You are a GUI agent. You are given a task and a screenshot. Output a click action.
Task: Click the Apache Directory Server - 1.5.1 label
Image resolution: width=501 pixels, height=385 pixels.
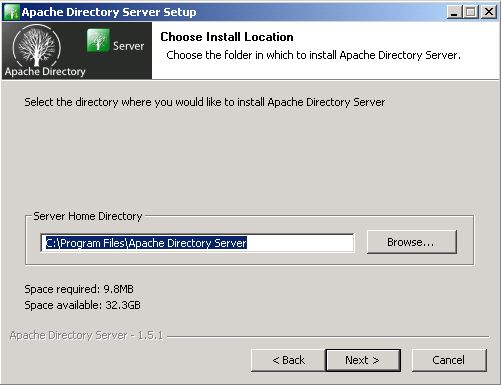coord(86,335)
